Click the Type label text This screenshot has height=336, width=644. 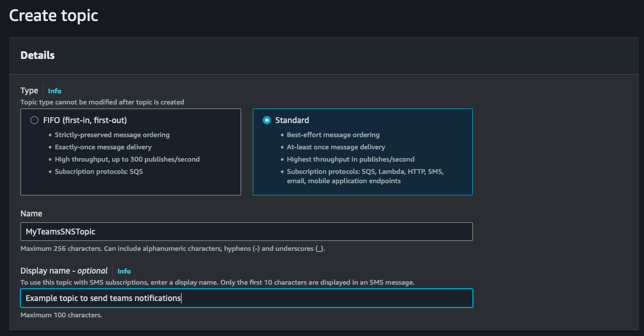(x=29, y=90)
